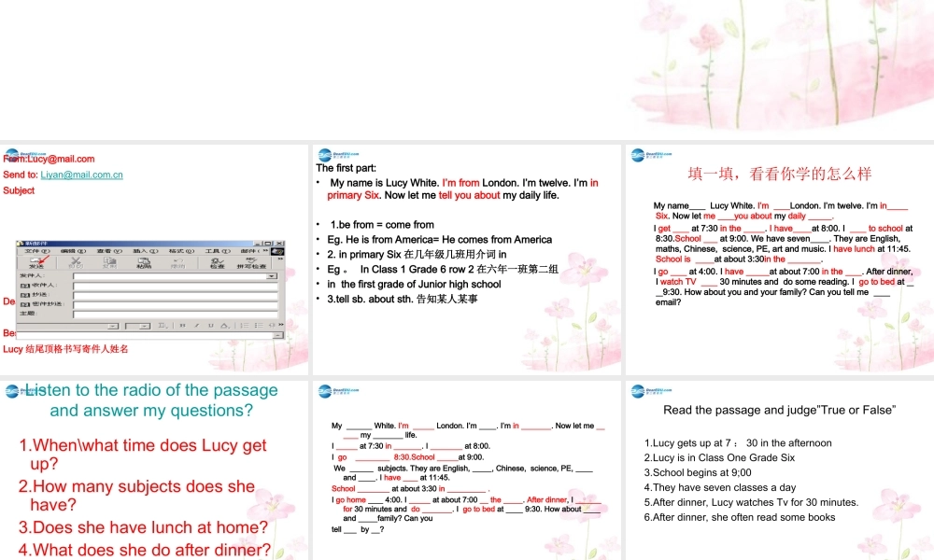The image size is (934, 560).
Task: Click the logo icon on The first part slide
Action: click(x=338, y=155)
